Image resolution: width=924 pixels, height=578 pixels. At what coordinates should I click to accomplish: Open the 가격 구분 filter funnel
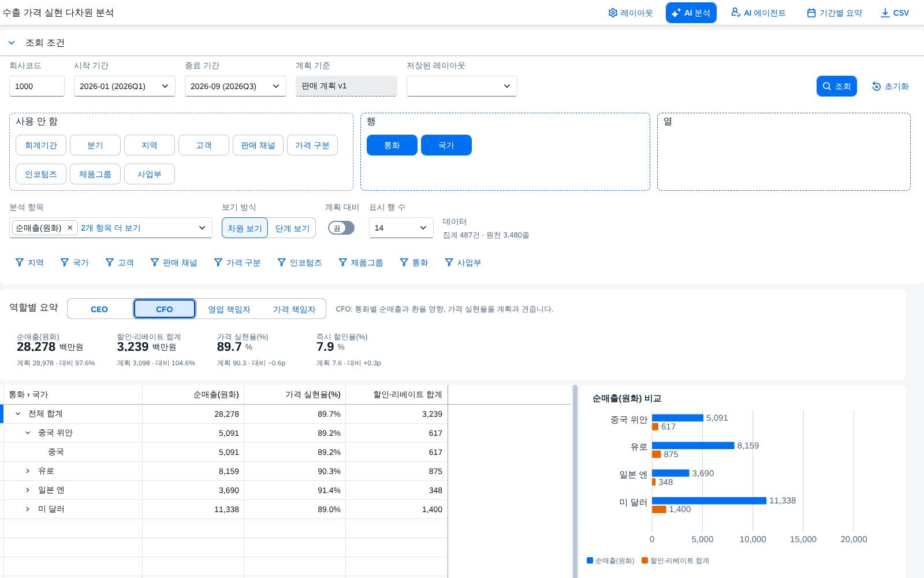237,262
